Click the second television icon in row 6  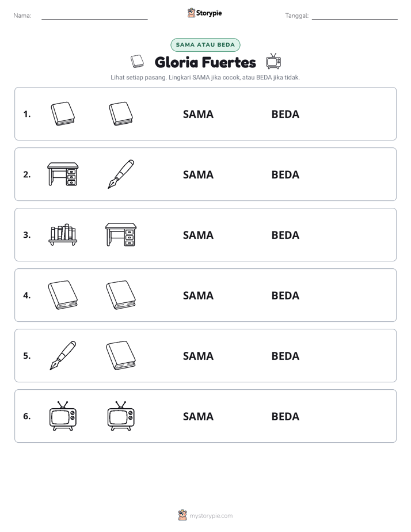121,416
